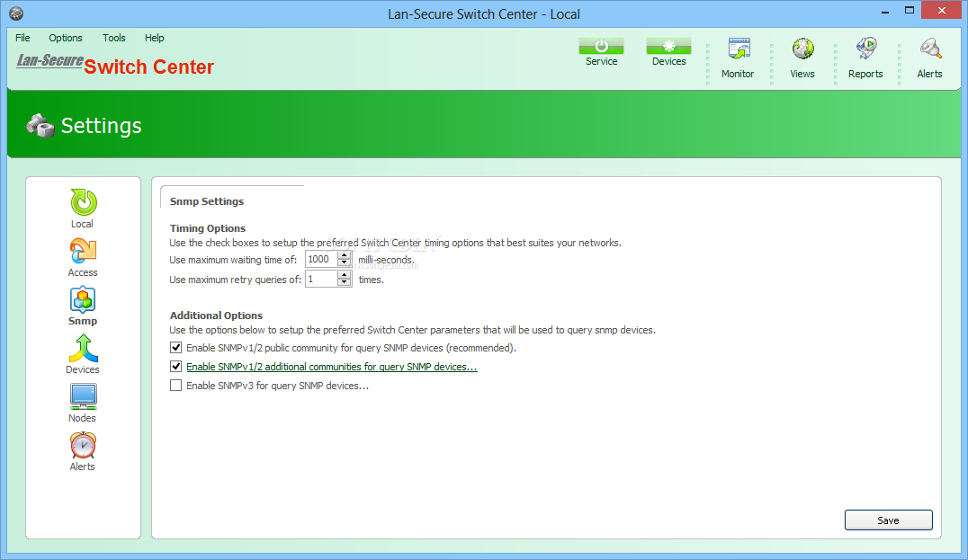This screenshot has height=560, width=968.
Task: Open the Access settings section icon
Action: (x=83, y=251)
